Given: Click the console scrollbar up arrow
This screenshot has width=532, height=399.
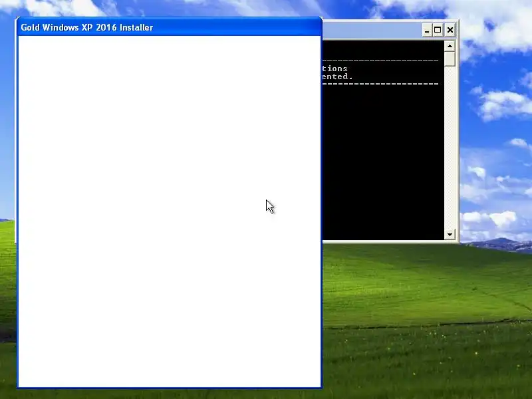Looking at the screenshot, I should [450, 46].
